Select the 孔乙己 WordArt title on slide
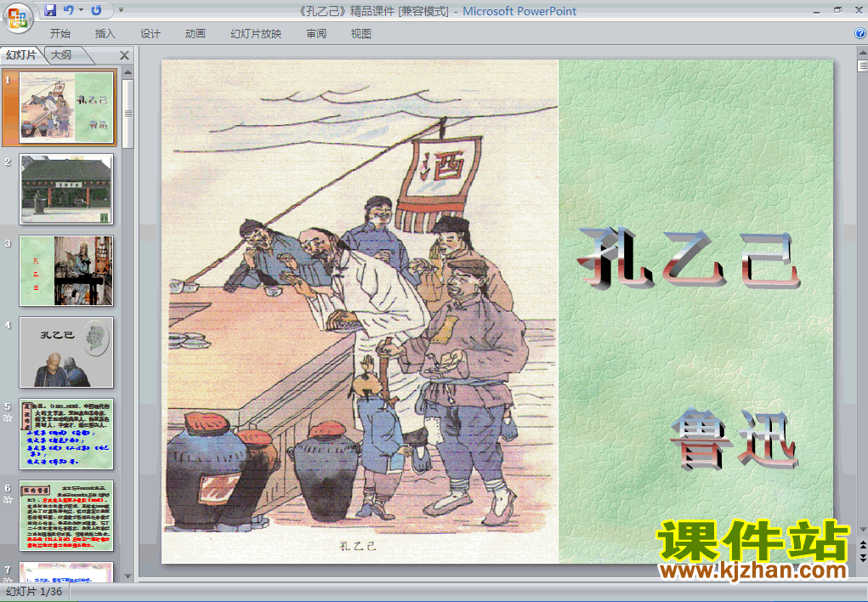868x602 pixels. coord(689,258)
